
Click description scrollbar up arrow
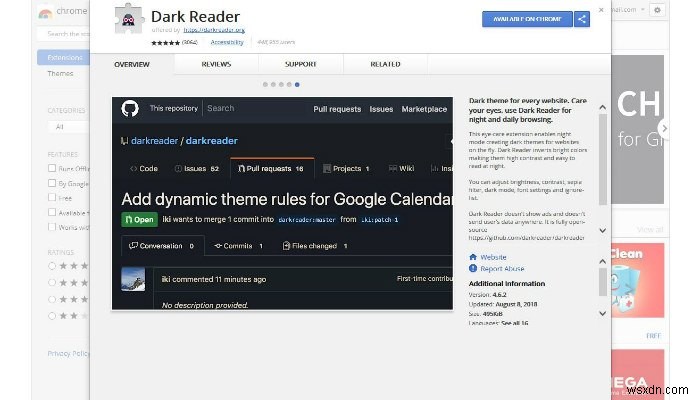(602, 107)
